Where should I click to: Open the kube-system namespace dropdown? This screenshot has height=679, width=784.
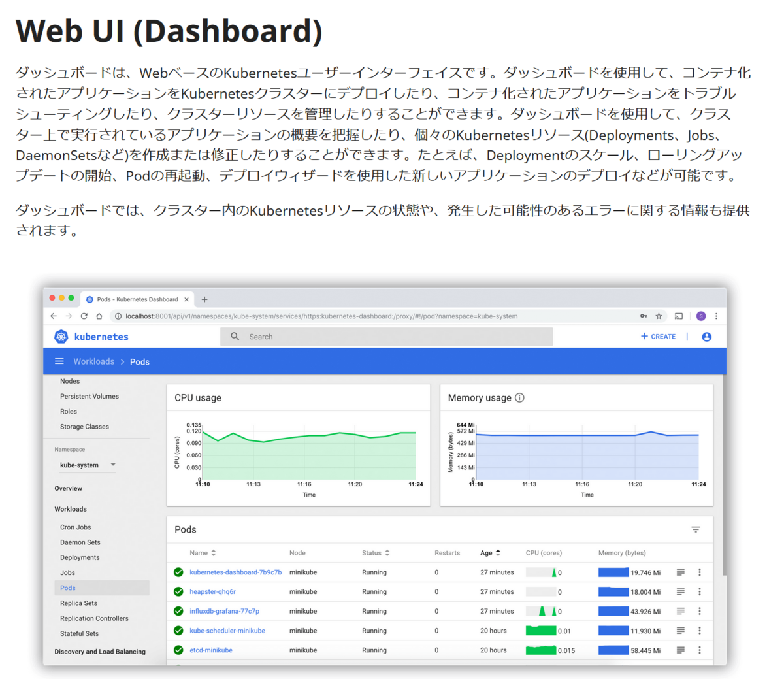coord(88,465)
